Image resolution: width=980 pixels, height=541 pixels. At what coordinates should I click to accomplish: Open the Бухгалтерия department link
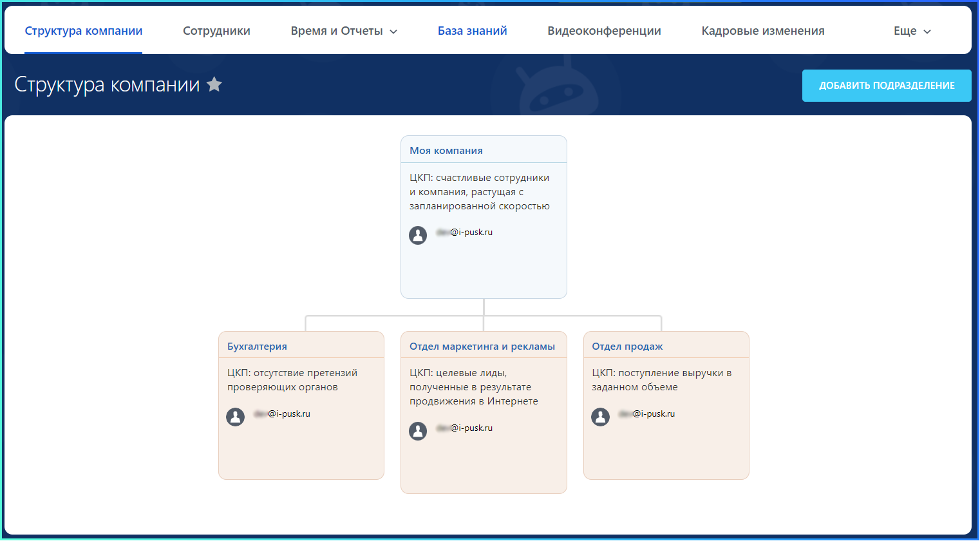(x=257, y=346)
